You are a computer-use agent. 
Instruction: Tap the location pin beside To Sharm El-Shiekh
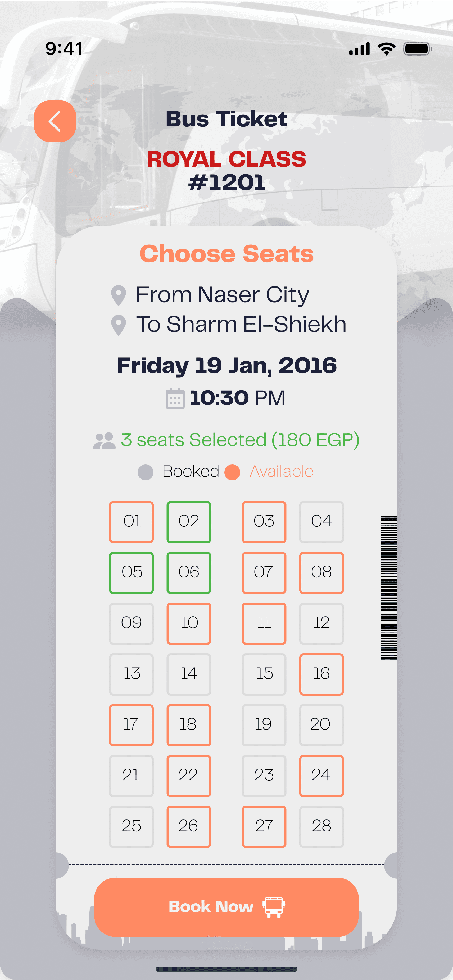118,325
